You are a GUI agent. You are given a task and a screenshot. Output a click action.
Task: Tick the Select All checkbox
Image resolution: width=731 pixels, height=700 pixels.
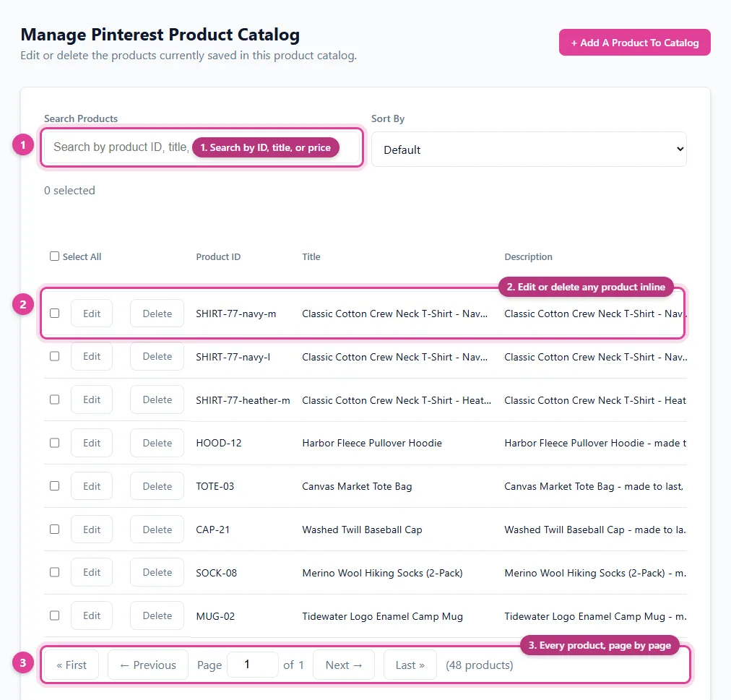pos(55,256)
